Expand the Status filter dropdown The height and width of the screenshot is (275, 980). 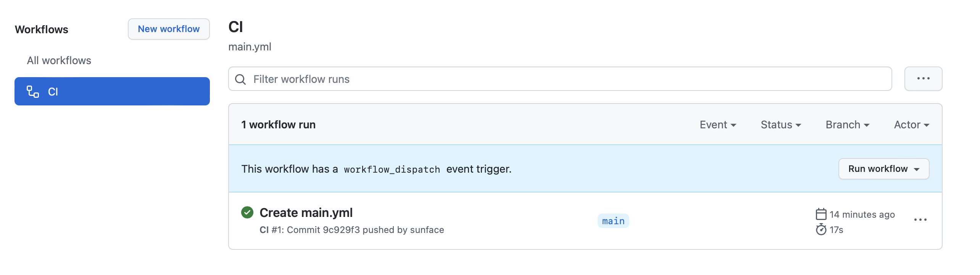(780, 125)
